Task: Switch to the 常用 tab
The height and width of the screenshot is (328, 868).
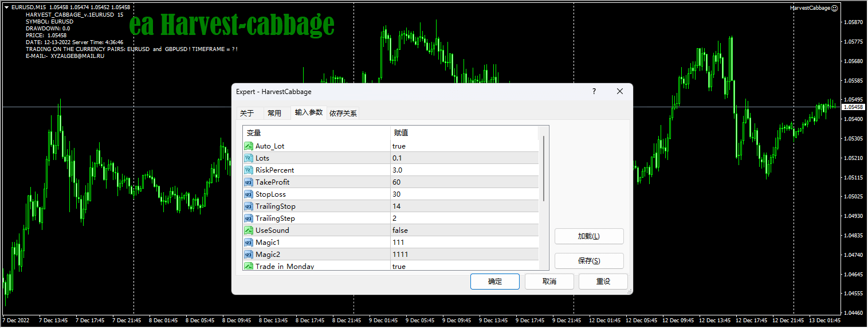Action: 274,114
